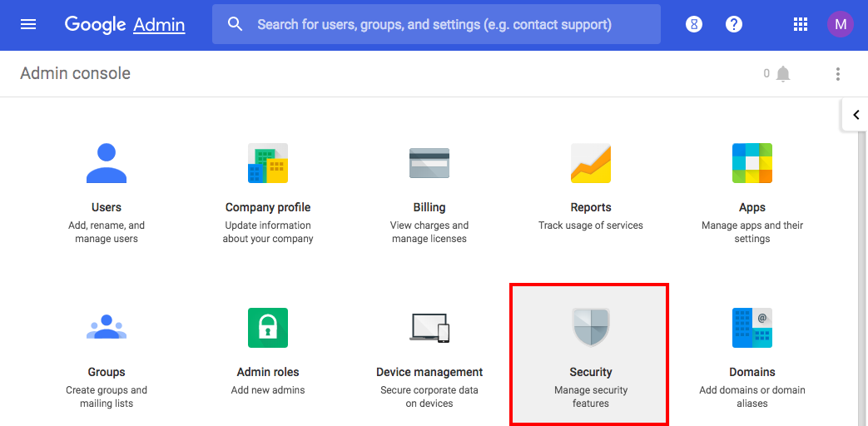Open the Apps colorful grid icon
868x426 pixels.
[752, 163]
